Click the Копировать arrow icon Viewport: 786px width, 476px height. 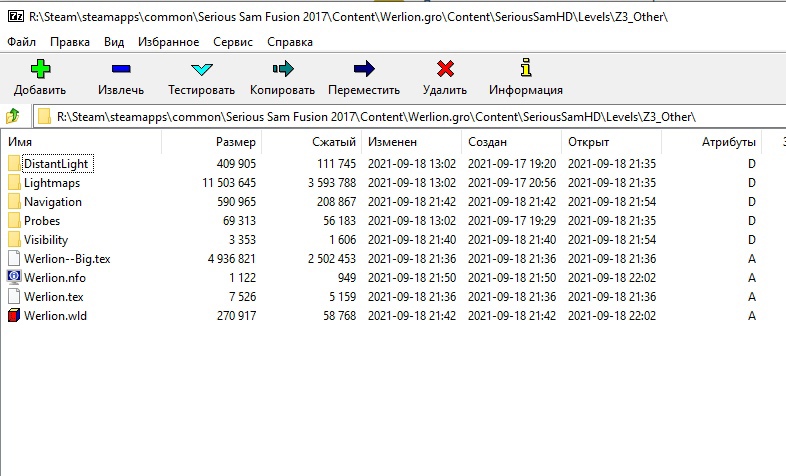(x=283, y=69)
